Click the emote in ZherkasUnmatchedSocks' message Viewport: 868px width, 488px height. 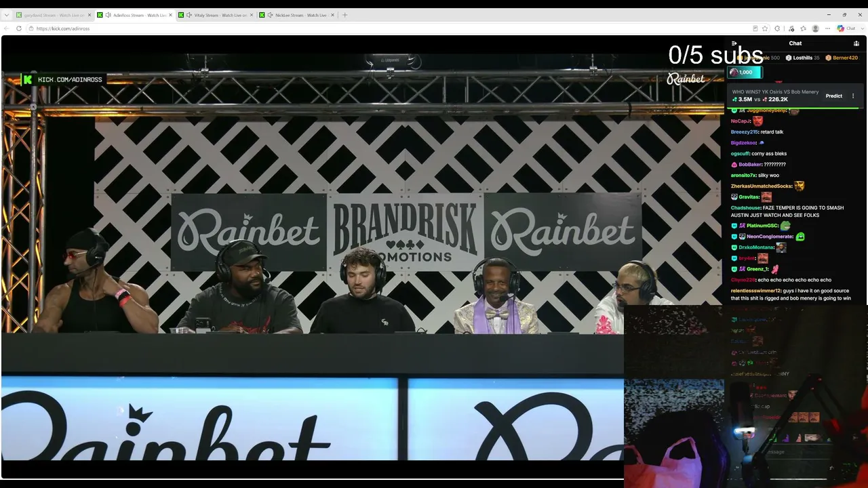click(800, 186)
